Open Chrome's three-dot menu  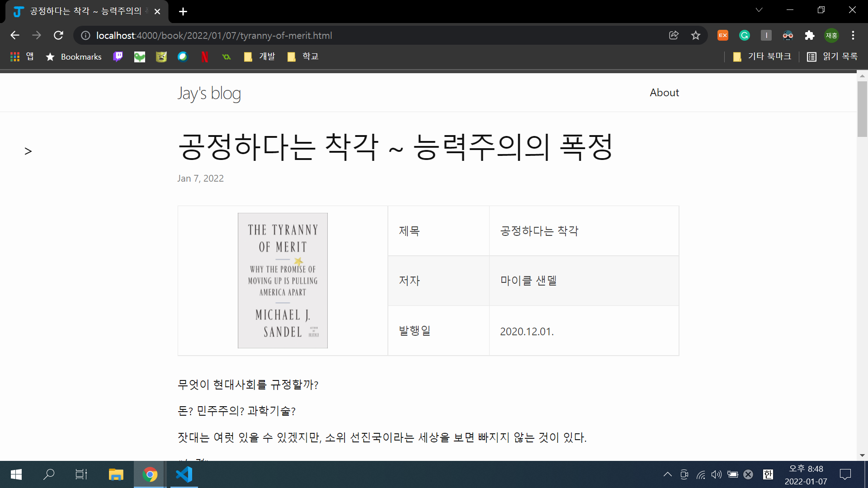point(853,35)
